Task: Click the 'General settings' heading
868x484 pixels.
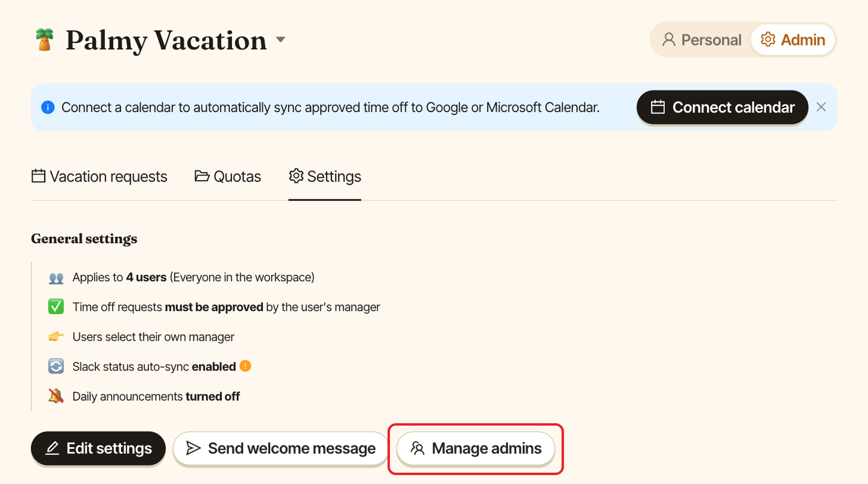Action: (x=84, y=239)
